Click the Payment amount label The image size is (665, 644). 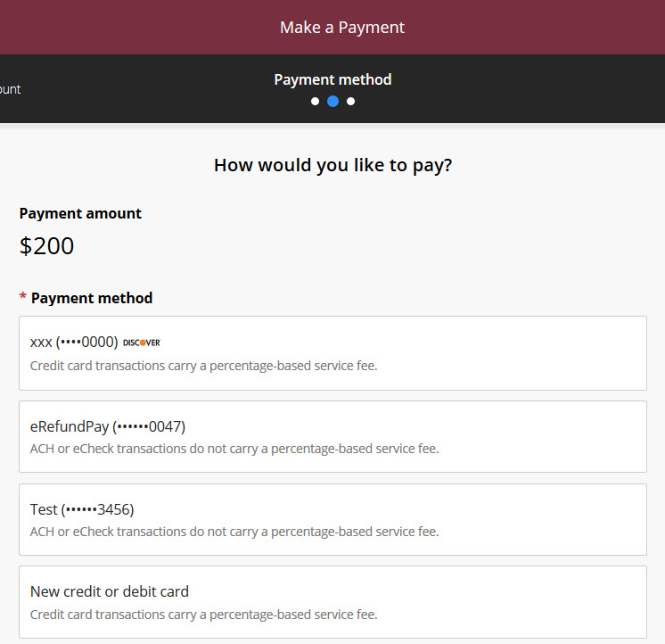[x=80, y=213]
